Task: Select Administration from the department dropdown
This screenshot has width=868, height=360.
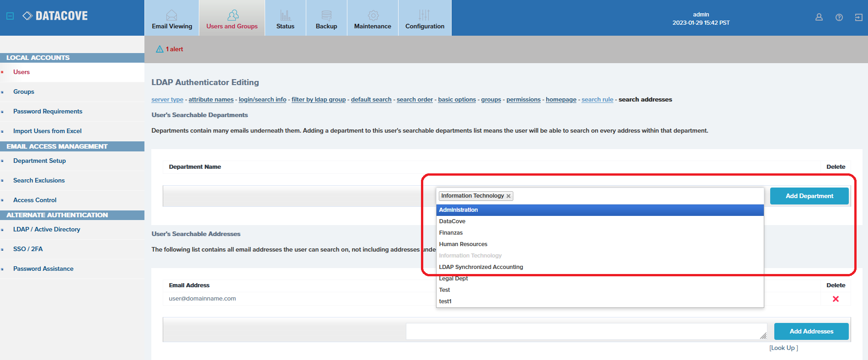Action: click(x=458, y=210)
